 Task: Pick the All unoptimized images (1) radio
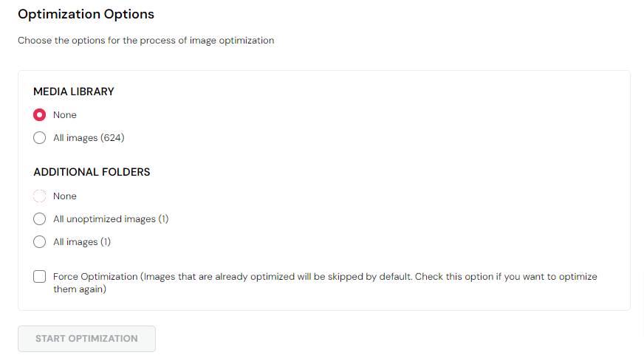click(x=40, y=219)
